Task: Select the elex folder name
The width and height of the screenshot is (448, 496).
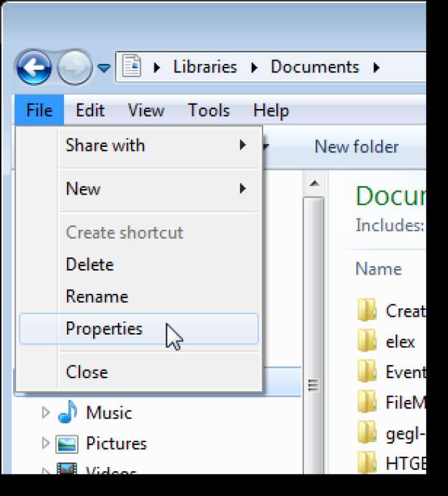Action: pos(400,342)
